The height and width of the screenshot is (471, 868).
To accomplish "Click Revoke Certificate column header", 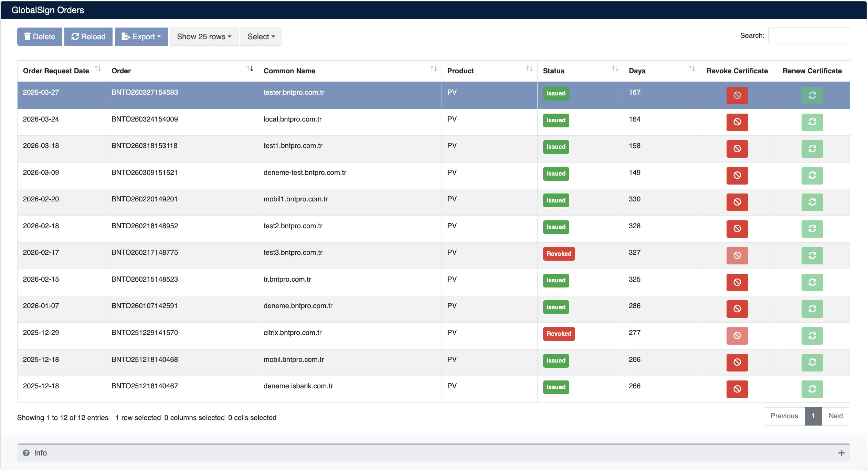I will [737, 71].
